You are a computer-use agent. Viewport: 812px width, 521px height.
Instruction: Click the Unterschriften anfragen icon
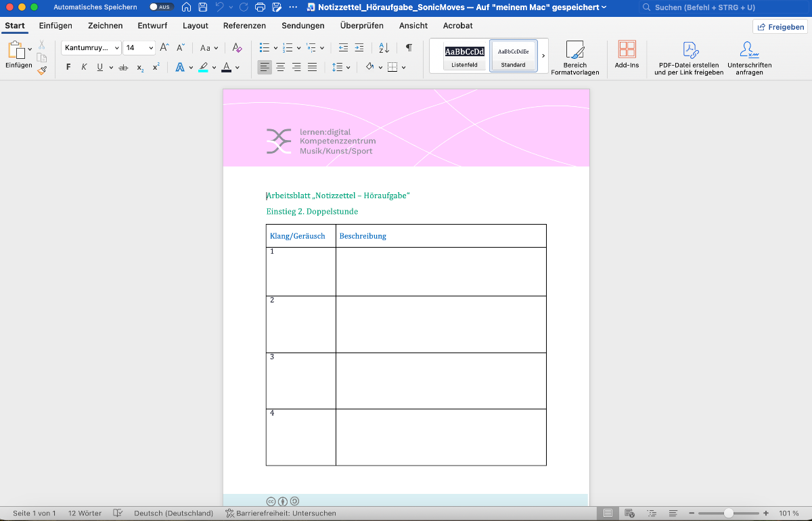click(749, 58)
